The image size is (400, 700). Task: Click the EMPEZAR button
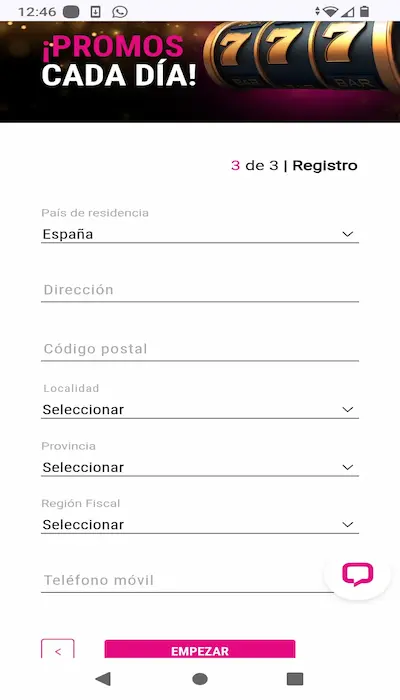tap(200, 650)
